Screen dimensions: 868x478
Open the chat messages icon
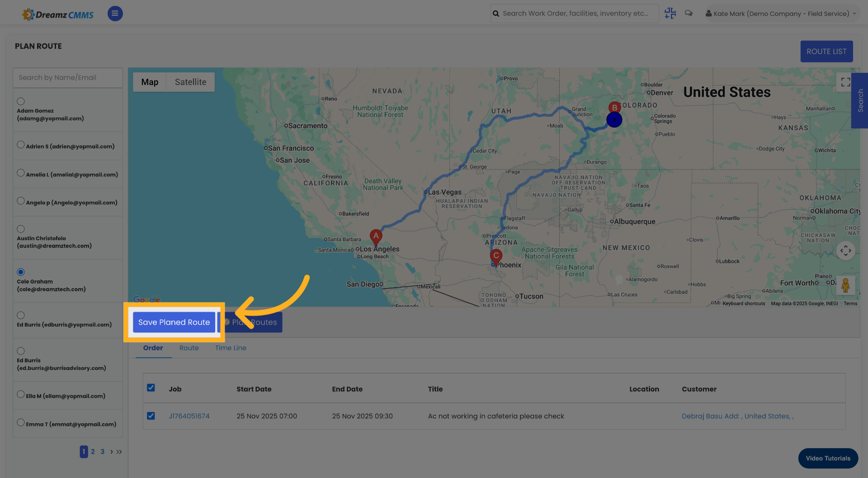pos(689,13)
